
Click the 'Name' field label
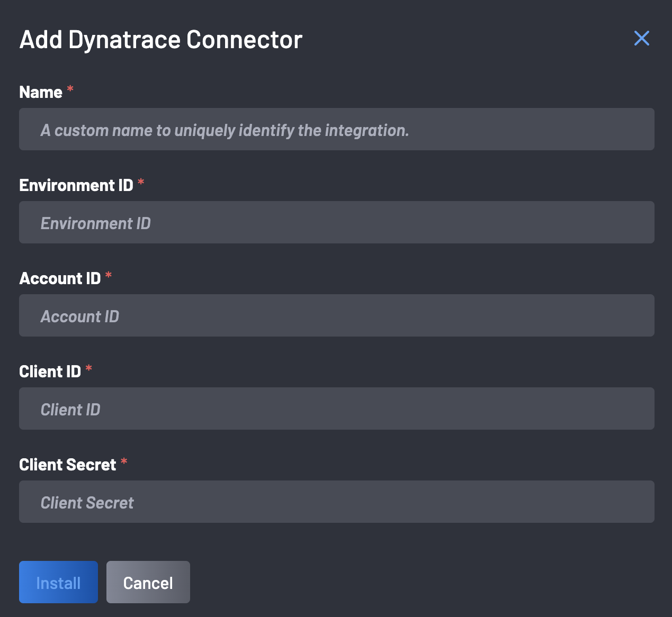click(x=41, y=92)
